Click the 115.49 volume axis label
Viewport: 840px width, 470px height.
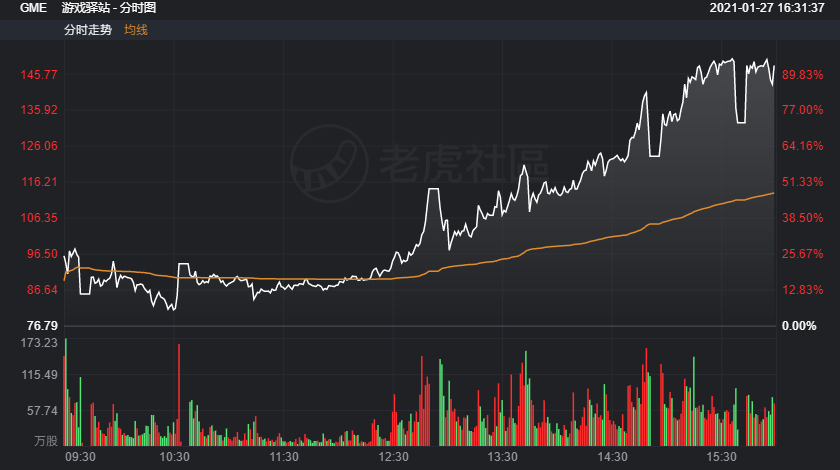pos(39,375)
